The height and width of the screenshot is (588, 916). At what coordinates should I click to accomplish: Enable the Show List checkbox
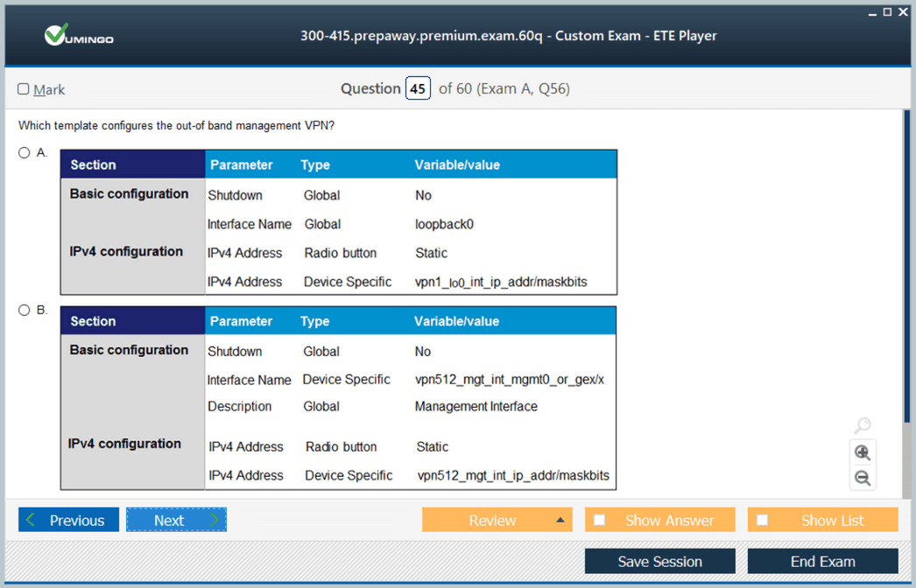click(763, 520)
